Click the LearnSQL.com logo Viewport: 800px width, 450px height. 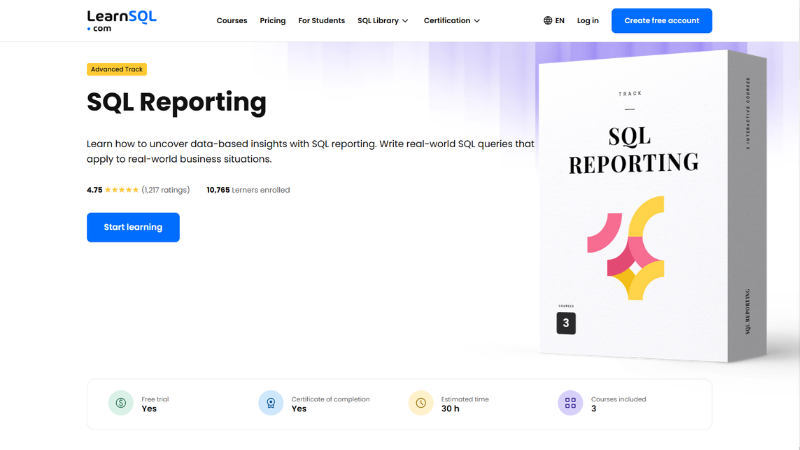point(121,20)
